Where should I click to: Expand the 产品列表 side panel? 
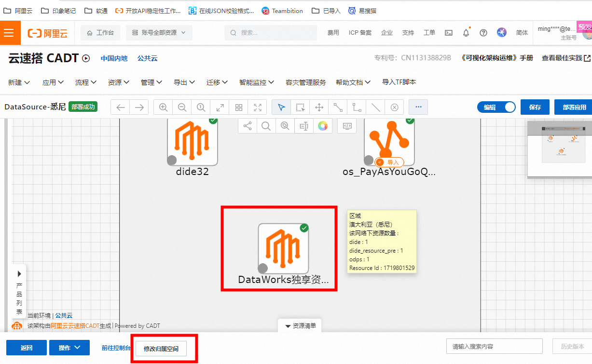click(x=19, y=292)
